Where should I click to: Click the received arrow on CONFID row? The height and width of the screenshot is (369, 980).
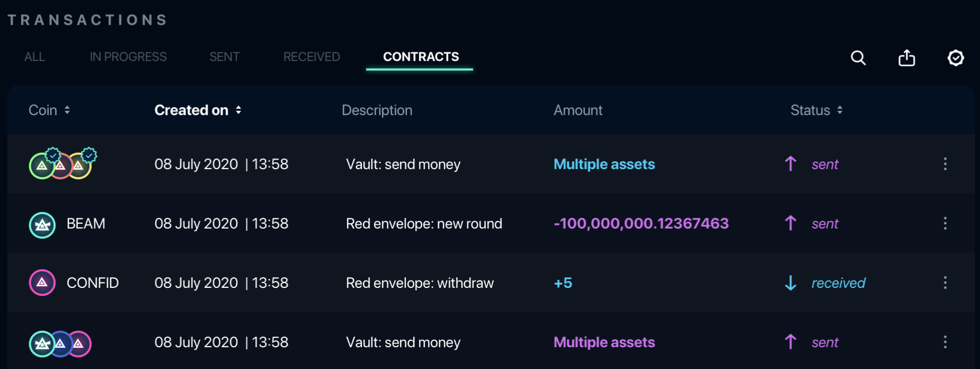coord(790,283)
